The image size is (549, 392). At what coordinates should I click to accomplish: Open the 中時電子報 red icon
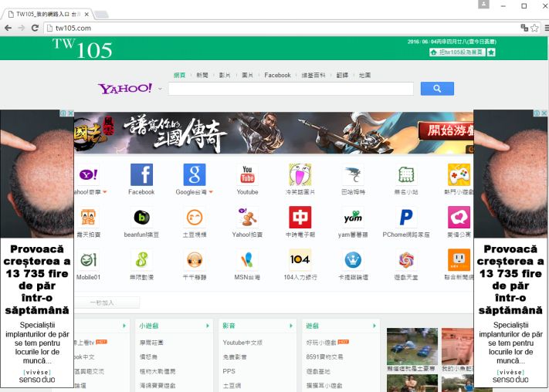click(x=300, y=218)
